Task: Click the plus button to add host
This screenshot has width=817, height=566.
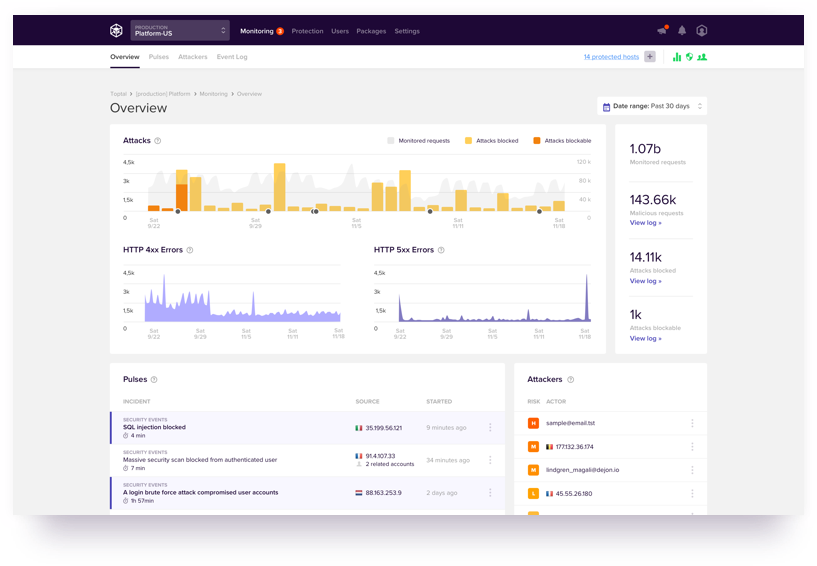Action: pos(650,57)
